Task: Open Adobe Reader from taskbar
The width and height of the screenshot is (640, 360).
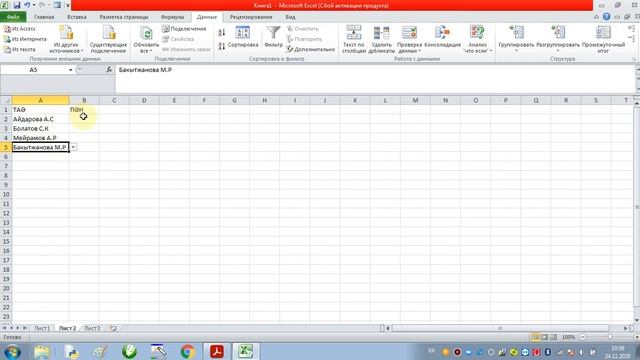Action: click(216, 351)
